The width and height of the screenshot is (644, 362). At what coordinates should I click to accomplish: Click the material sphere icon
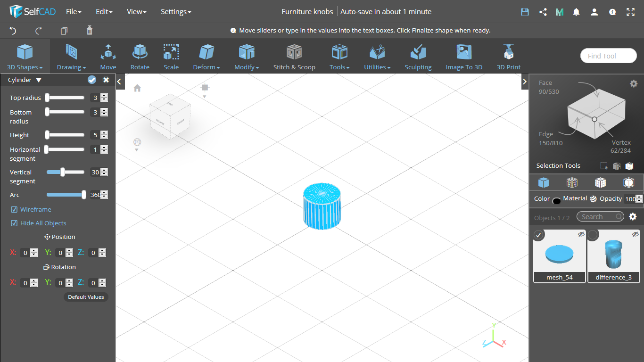coord(593,199)
